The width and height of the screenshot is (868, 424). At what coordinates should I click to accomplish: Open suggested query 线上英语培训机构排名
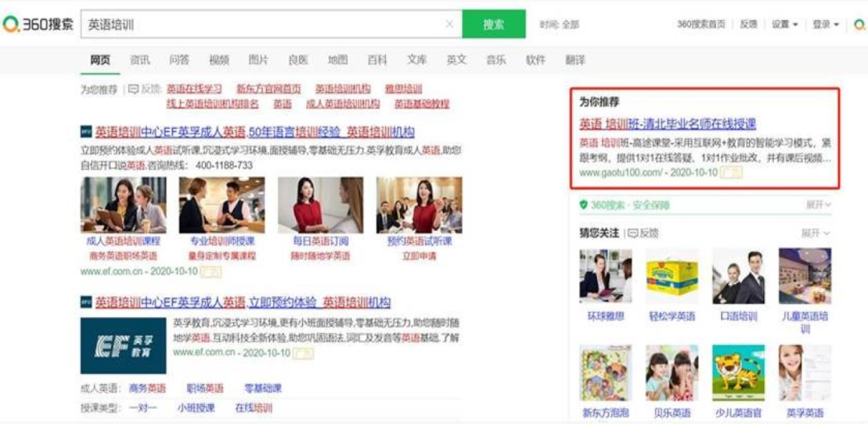(212, 104)
